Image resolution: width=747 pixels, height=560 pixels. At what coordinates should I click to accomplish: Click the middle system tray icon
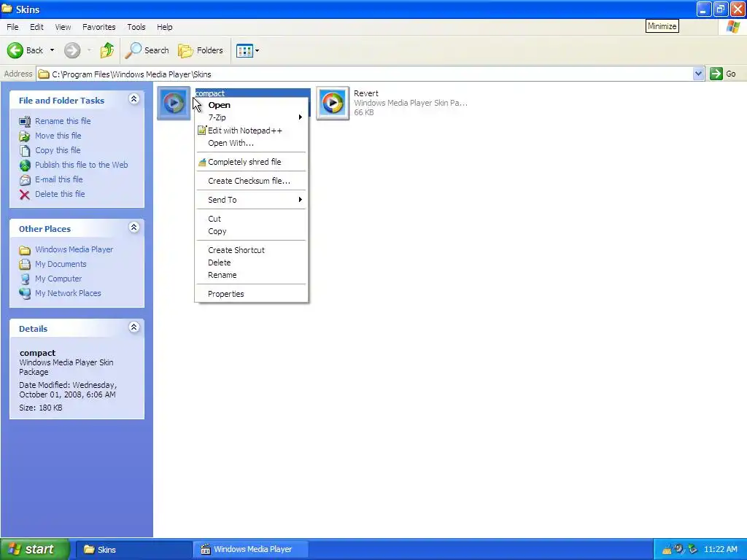point(679,550)
